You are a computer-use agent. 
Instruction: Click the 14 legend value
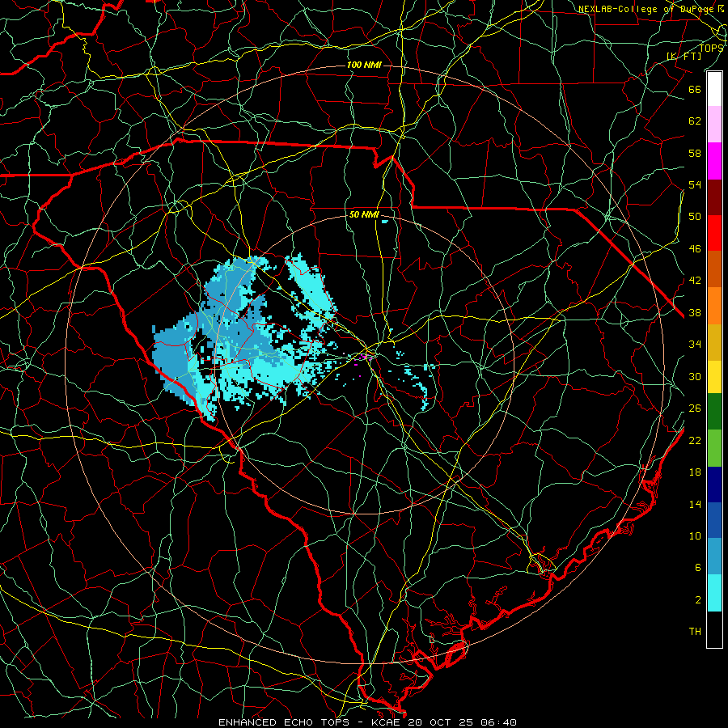pos(695,504)
